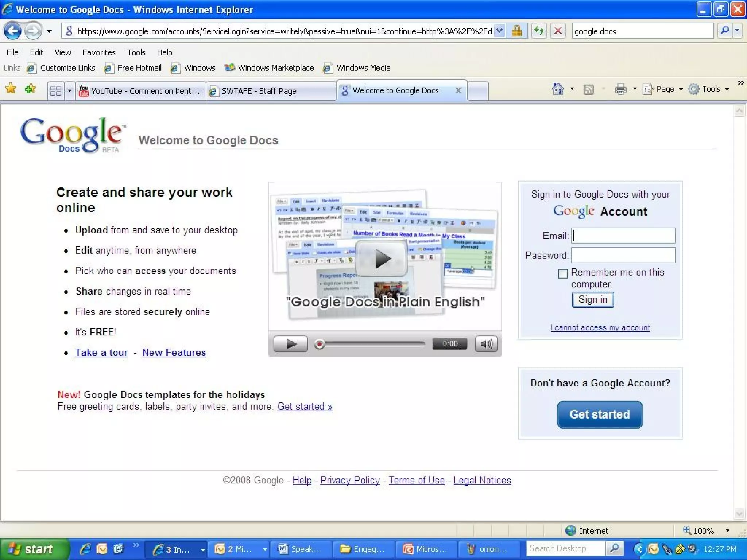
Task: Click the Quick Tabs grid icon
Action: (x=55, y=90)
